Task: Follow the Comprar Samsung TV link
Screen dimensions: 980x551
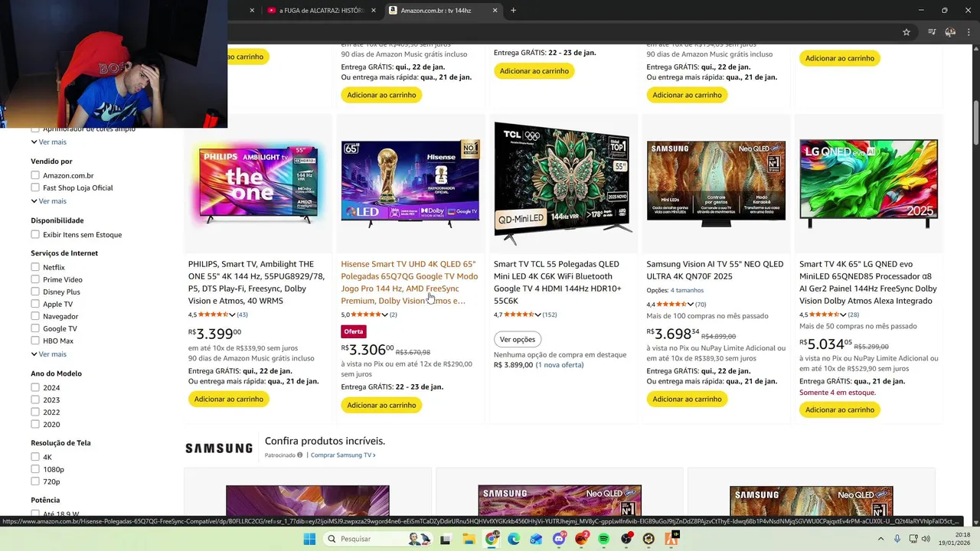Action: (343, 455)
